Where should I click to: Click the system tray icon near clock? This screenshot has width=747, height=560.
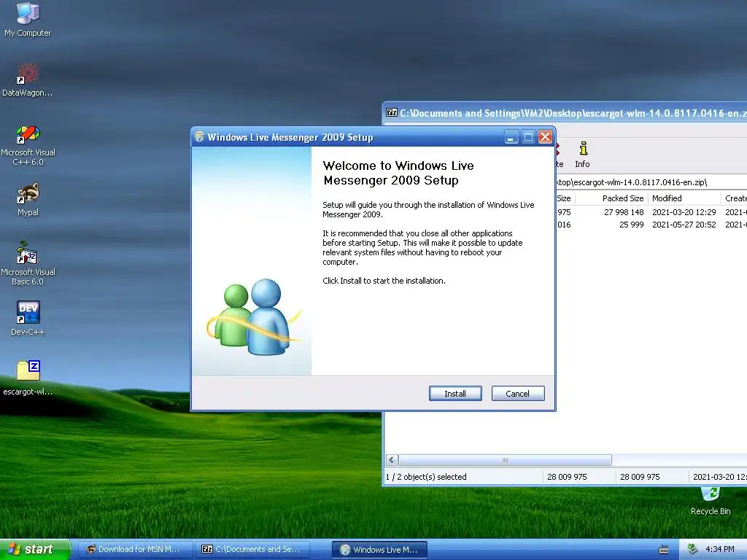(x=692, y=549)
